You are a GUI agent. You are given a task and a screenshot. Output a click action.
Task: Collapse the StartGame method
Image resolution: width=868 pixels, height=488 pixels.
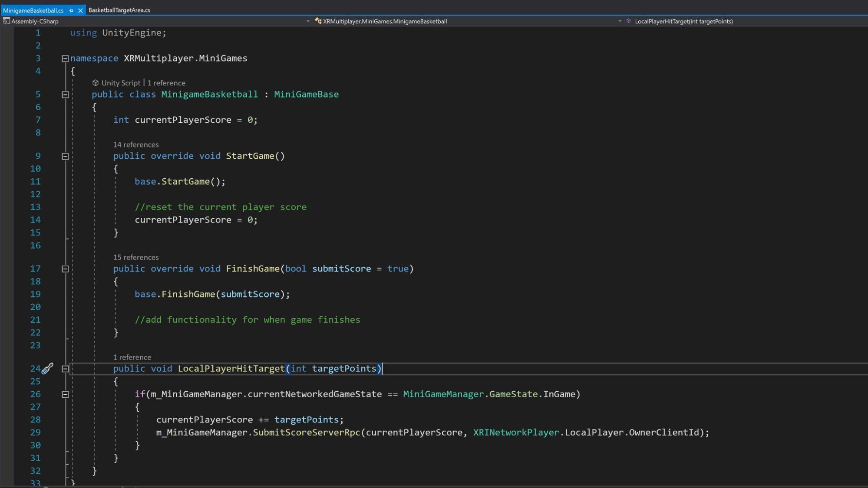coord(64,155)
